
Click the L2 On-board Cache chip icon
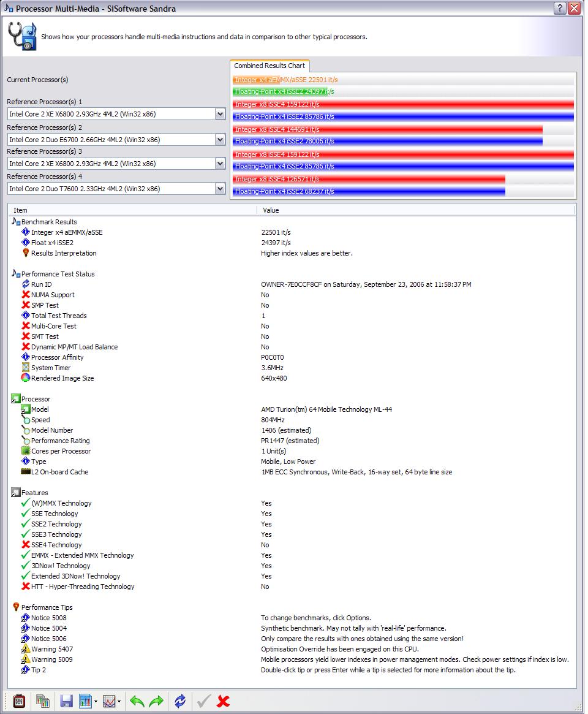[26, 472]
